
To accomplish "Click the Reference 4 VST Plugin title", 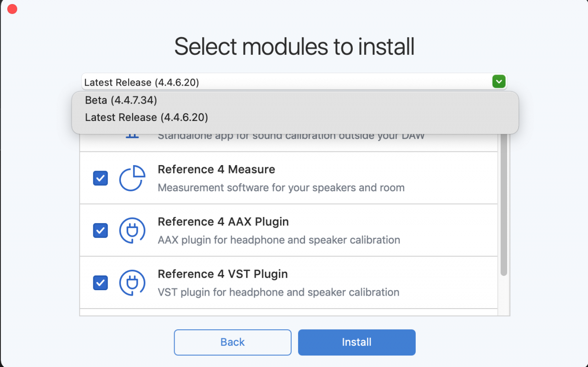I will (222, 274).
